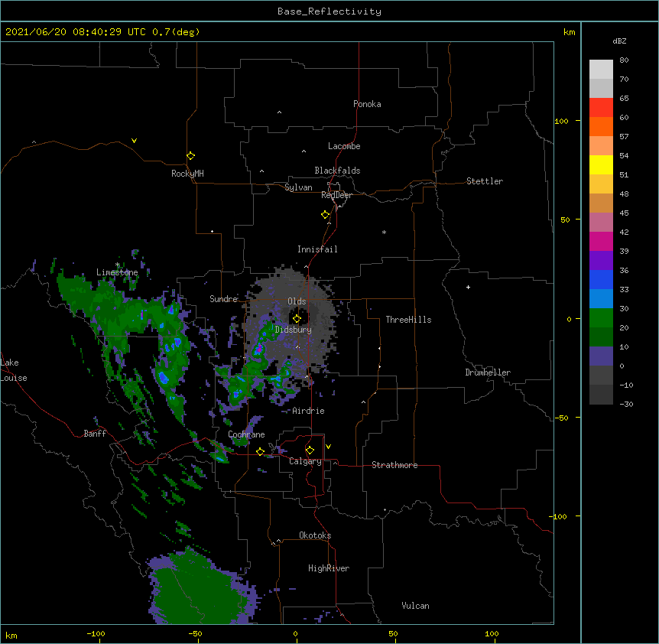Click the Lake Louise label
Screen dimensions: 659x644
coord(14,370)
